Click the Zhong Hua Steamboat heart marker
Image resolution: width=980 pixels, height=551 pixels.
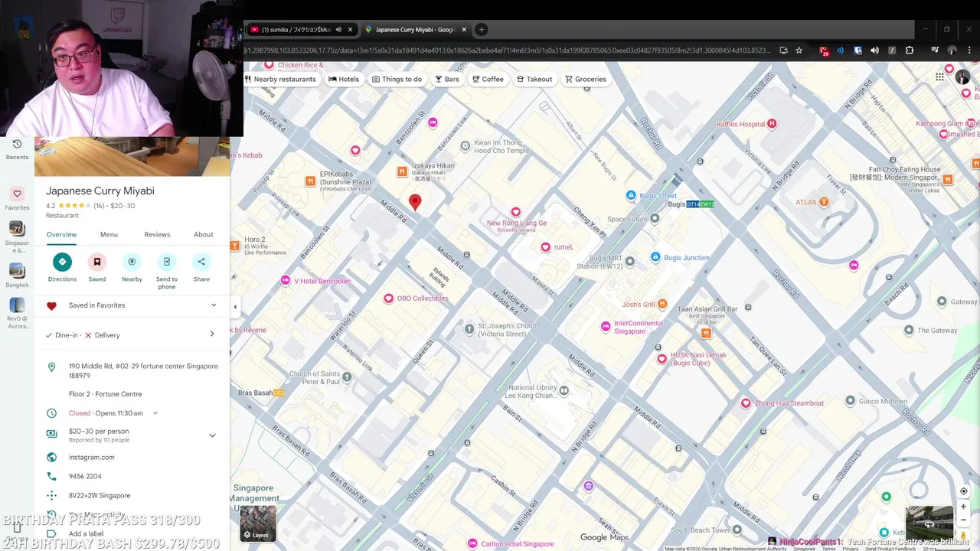coord(746,403)
